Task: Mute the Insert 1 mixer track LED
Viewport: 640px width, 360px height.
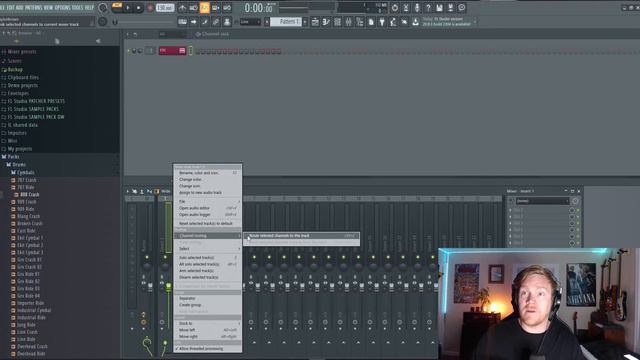Action: tap(165, 258)
